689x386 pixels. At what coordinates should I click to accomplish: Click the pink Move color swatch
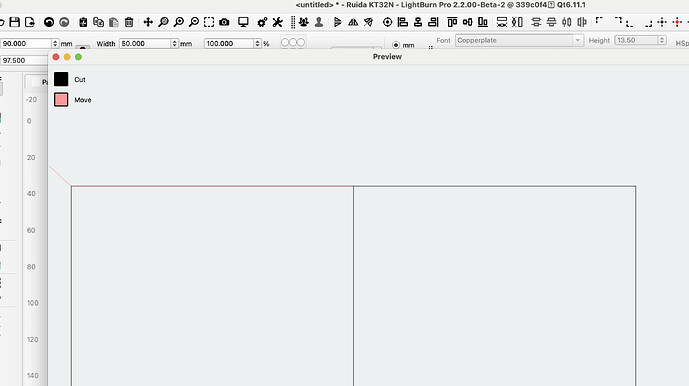coord(61,99)
